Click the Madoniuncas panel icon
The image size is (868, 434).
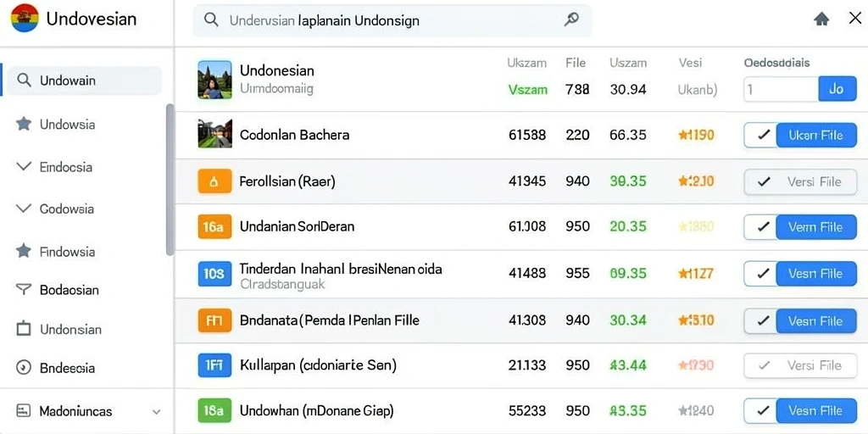23,411
